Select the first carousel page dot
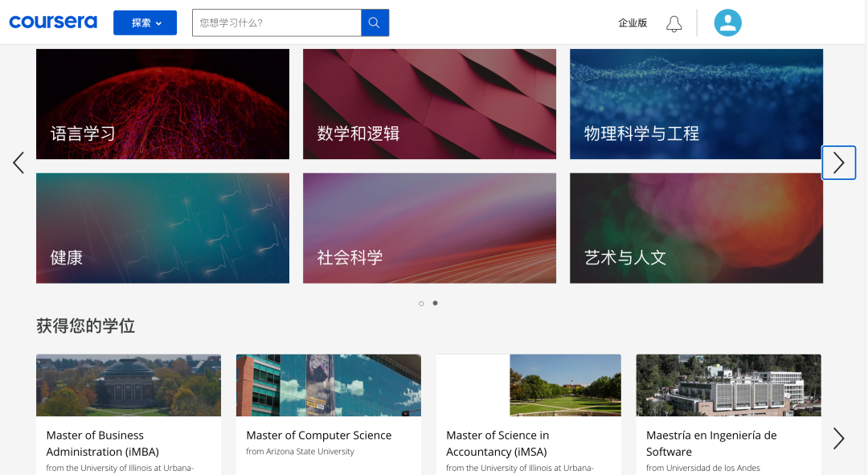The image size is (868, 475). point(421,303)
